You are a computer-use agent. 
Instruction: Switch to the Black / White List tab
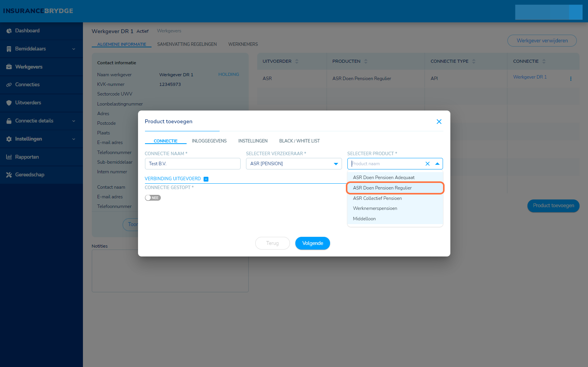(300, 141)
